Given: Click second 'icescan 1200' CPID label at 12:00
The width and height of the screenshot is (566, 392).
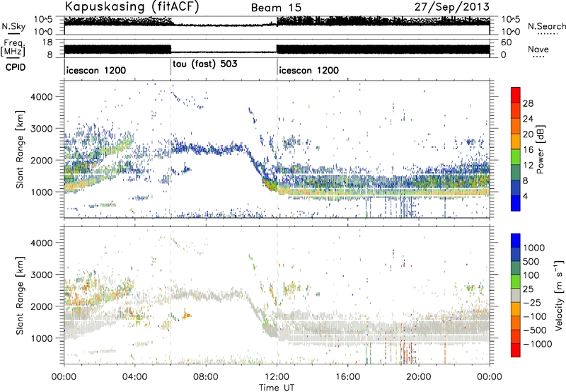Looking at the screenshot, I should point(309,70).
